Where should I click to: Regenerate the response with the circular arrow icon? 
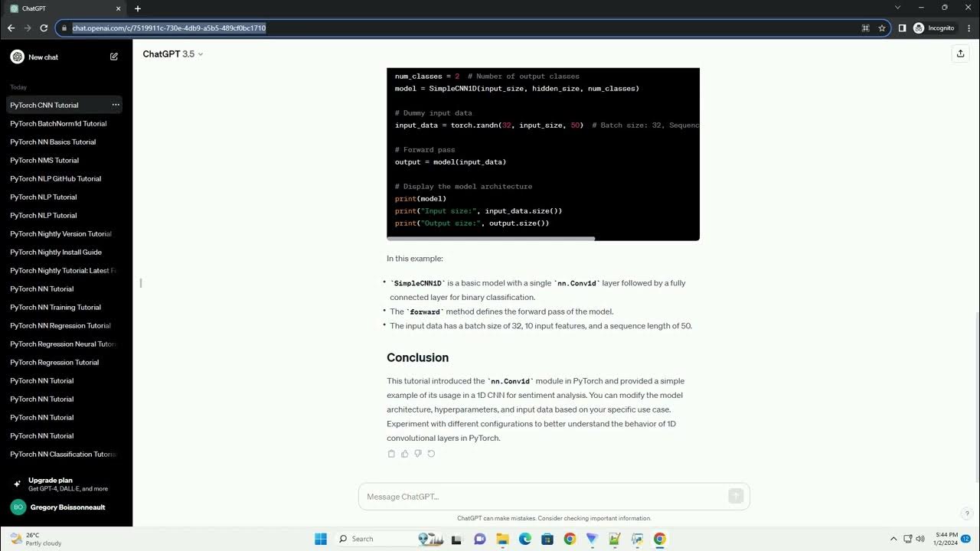[x=431, y=454]
